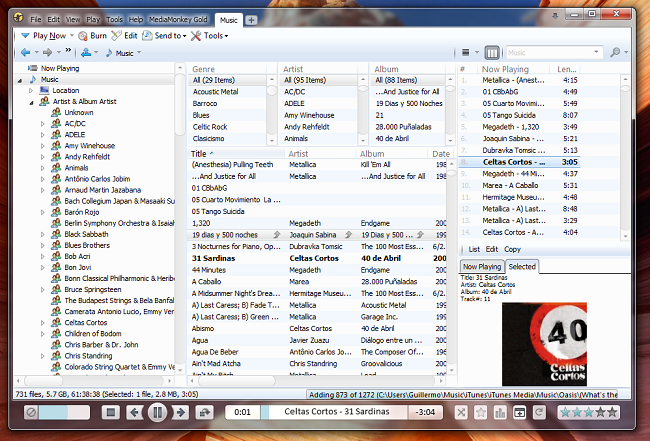Screen dimensions: 650x441
Task: Collapse the Artist & Album Artist node
Action: pyautogui.click(x=31, y=102)
